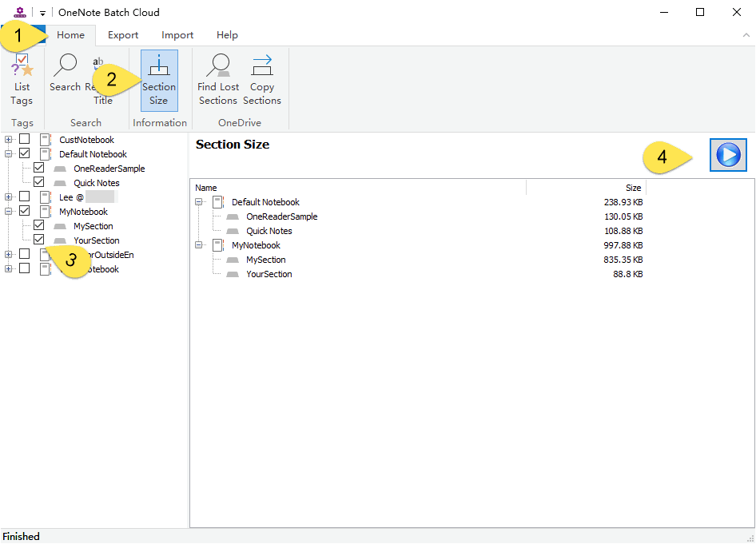Check the CustNotebook checkbox
This screenshot has width=756, height=544.
[25, 140]
